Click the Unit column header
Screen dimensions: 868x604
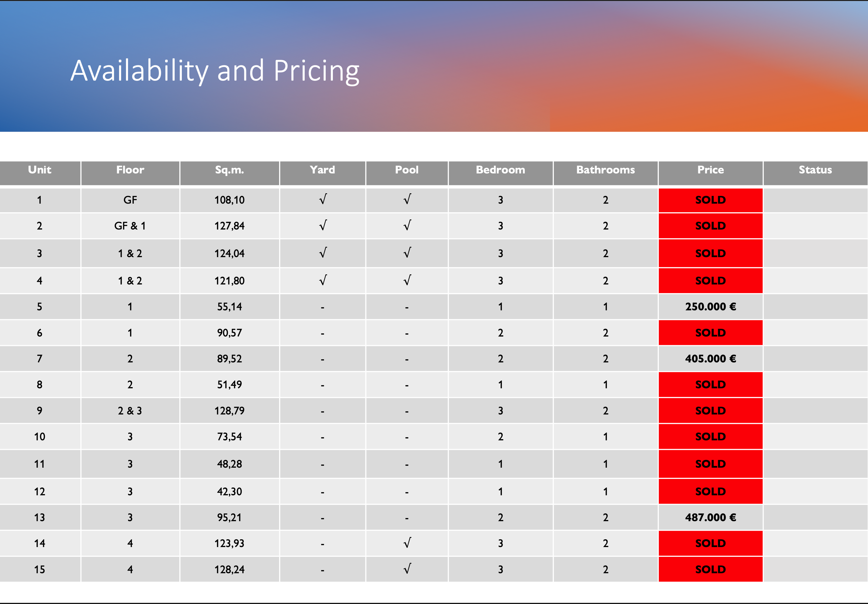point(40,170)
